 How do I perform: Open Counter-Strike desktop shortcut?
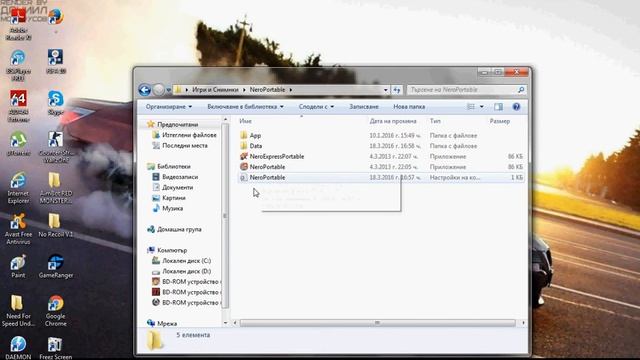coord(56,146)
